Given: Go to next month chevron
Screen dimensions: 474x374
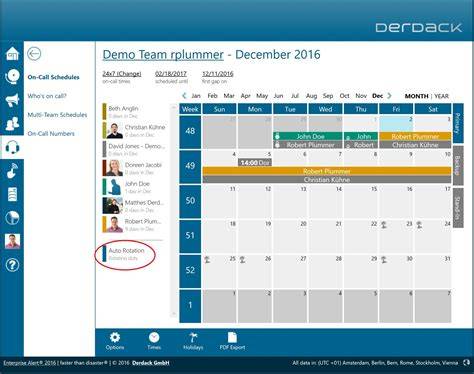Looking at the screenshot, I should click(389, 96).
